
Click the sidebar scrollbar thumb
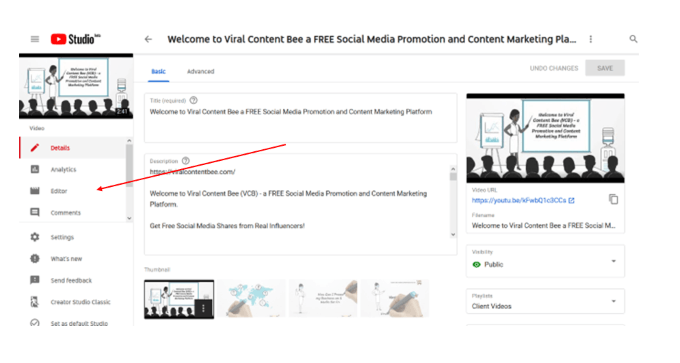coord(129,165)
